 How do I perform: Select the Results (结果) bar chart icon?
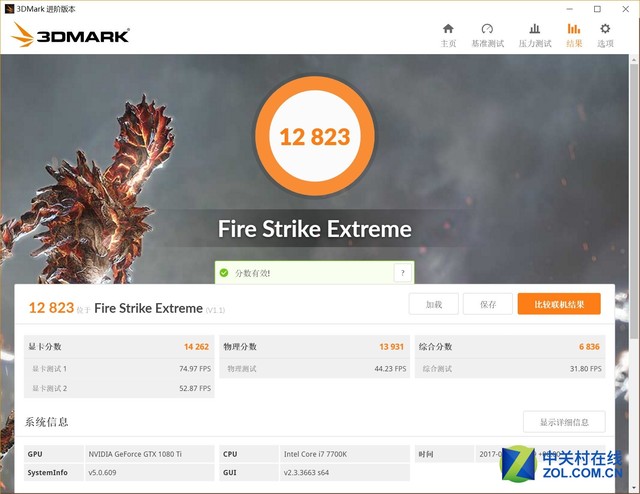(x=574, y=29)
